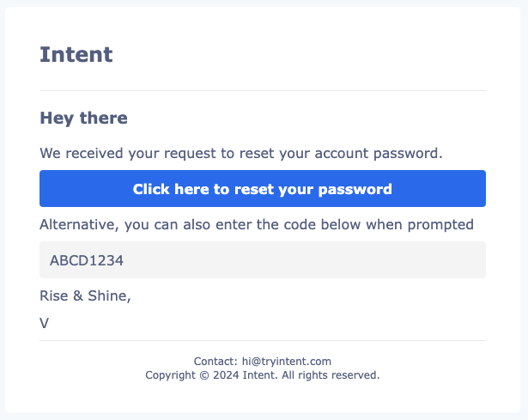Click the gray code box area
Image resolution: width=528 pixels, height=420 pixels.
click(263, 259)
